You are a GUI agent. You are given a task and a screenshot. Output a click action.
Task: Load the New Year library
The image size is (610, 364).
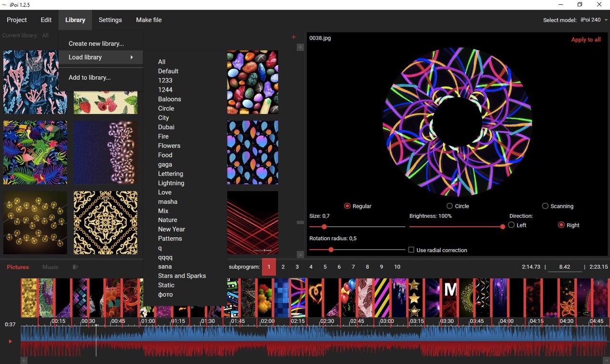(x=172, y=229)
